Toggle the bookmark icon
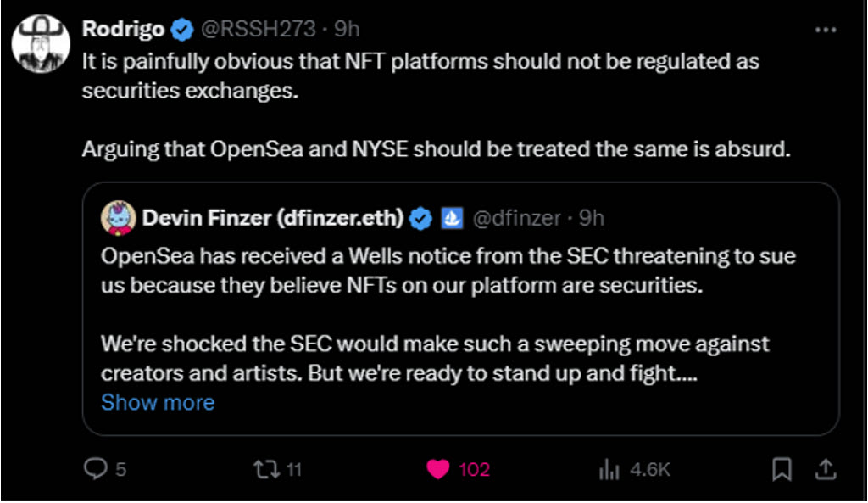868x503 pixels. point(782,468)
